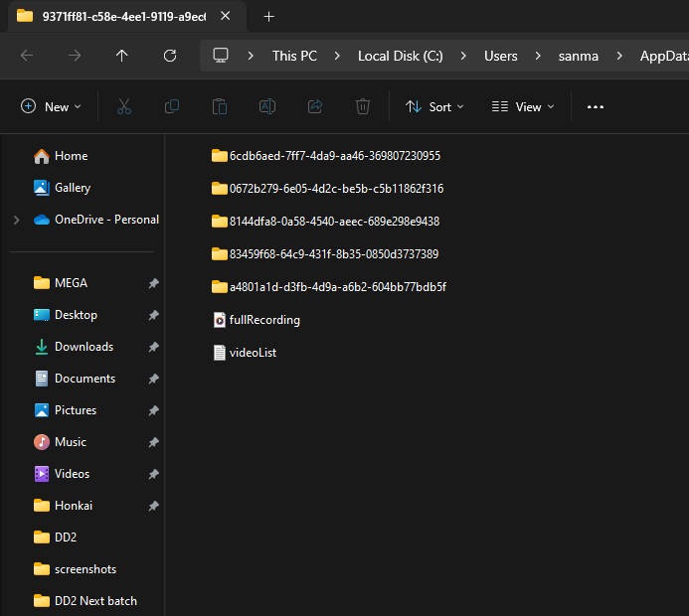This screenshot has width=689, height=616.
Task: Open the MEGA pinned folder
Action: point(61,283)
